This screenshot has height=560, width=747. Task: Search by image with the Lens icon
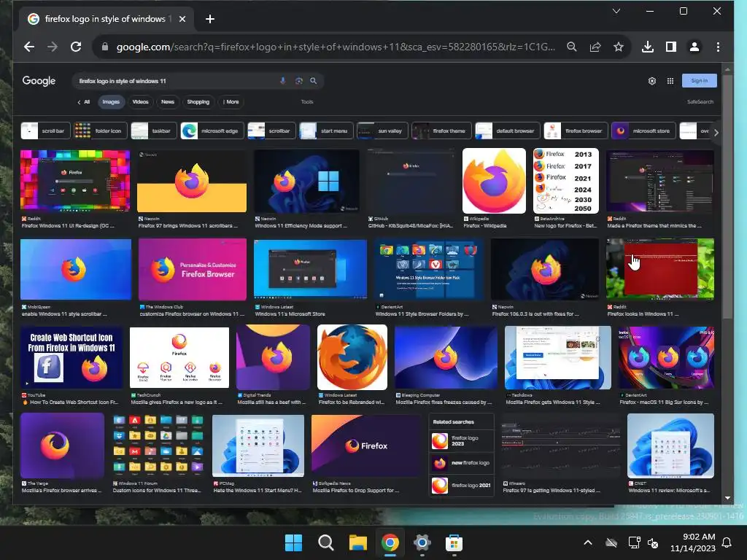(x=298, y=81)
